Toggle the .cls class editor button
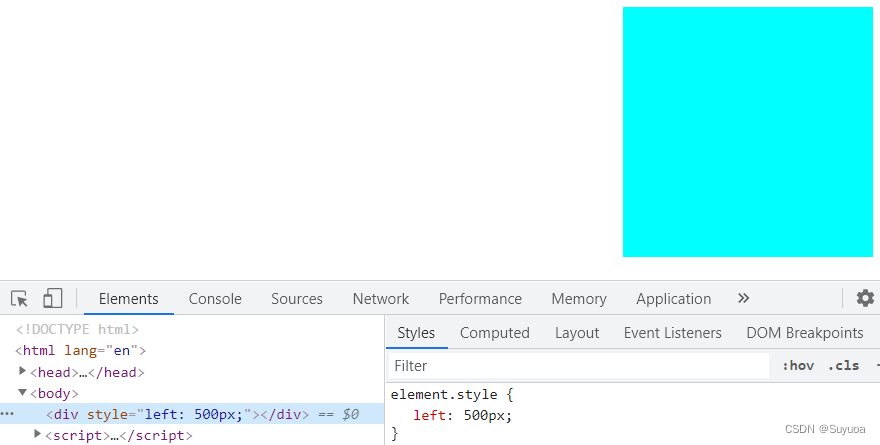The width and height of the screenshot is (880, 445). point(843,366)
